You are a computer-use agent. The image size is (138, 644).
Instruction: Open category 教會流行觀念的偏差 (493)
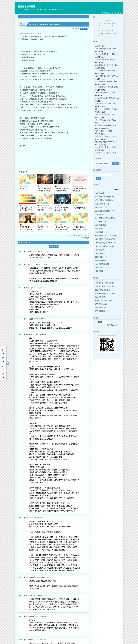tap(105, 239)
